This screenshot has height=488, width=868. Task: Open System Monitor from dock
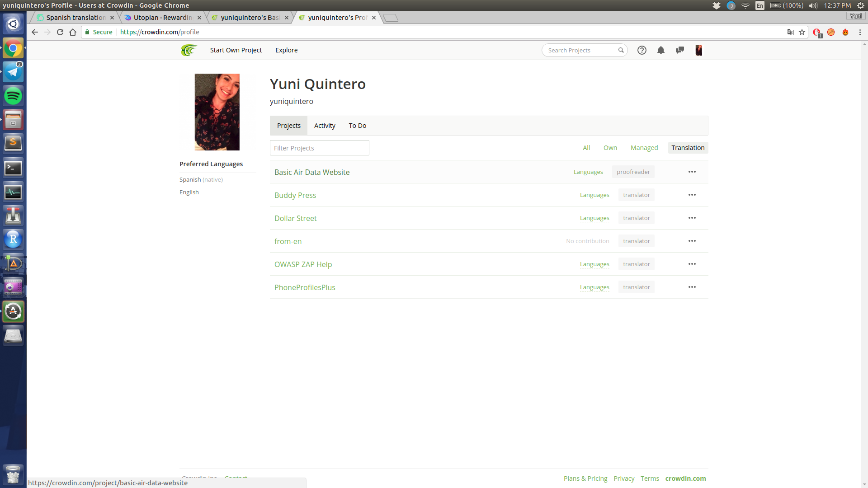(x=13, y=192)
